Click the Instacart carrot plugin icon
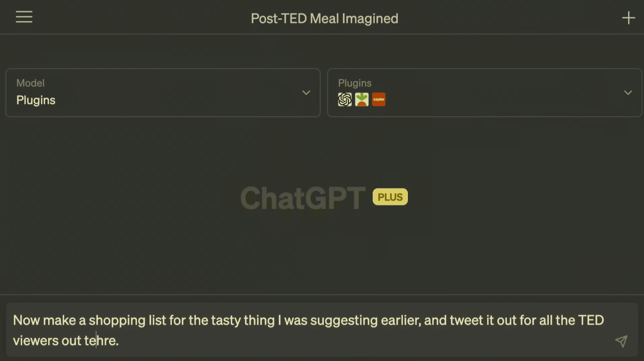The image size is (644, 361). point(362,99)
